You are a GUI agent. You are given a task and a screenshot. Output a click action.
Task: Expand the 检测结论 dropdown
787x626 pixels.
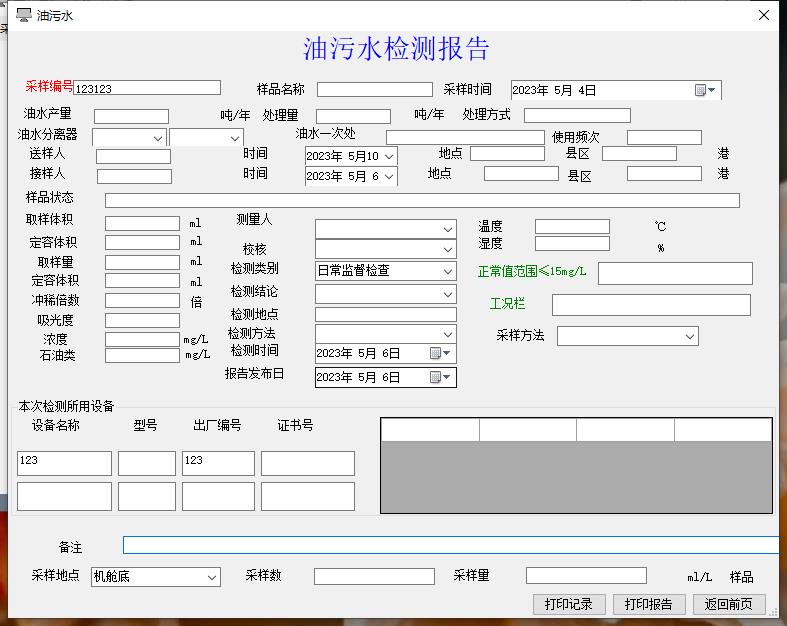[x=447, y=295]
